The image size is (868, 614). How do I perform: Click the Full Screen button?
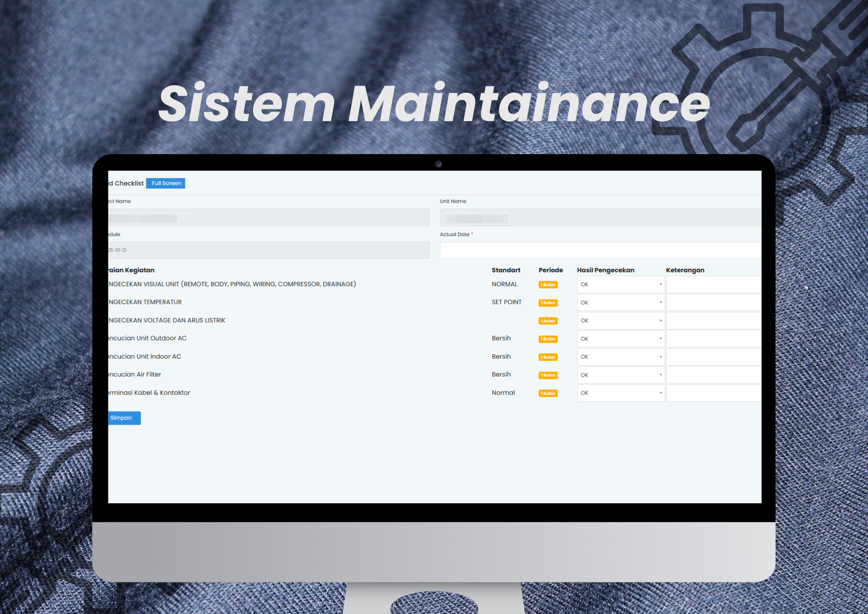pos(165,183)
